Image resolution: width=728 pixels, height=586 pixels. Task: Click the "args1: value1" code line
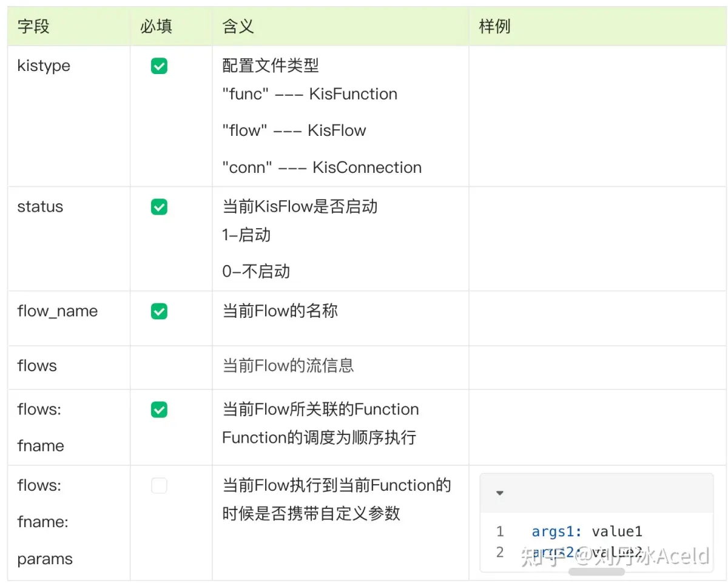587,532
